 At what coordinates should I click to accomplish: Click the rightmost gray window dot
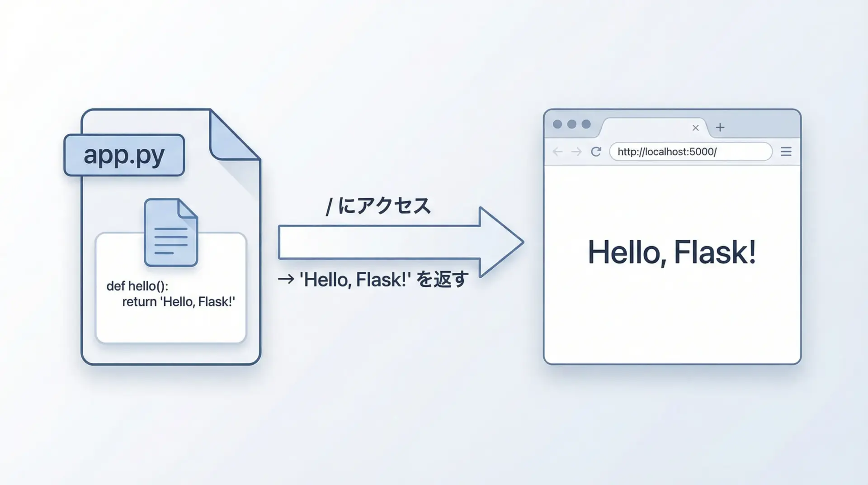586,124
